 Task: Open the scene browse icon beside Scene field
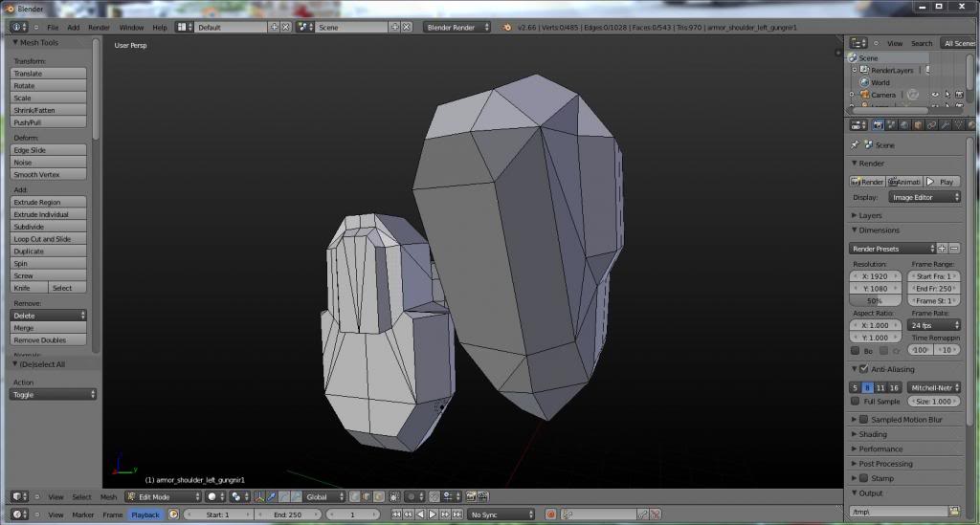(305, 27)
